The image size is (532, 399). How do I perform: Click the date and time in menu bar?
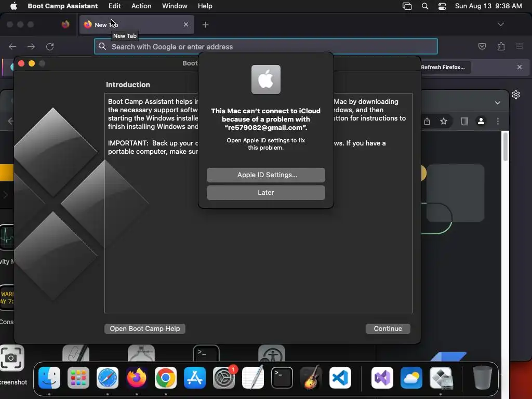click(x=488, y=6)
